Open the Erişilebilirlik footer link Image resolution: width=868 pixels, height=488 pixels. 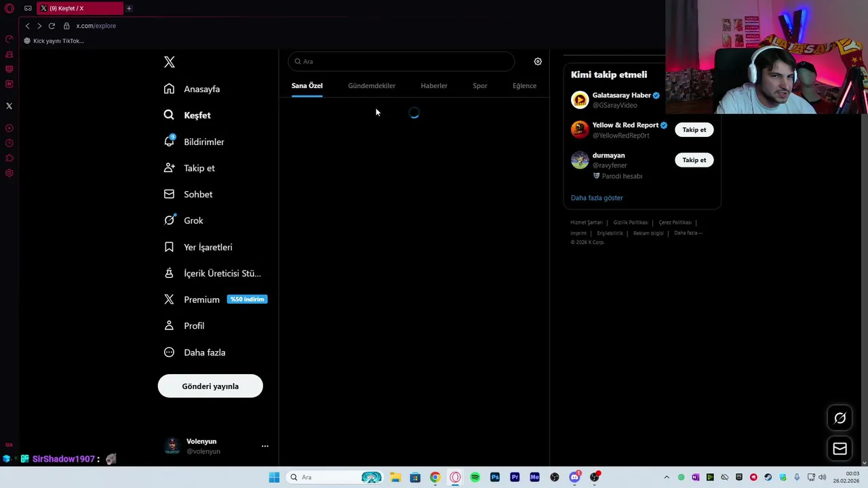point(610,233)
